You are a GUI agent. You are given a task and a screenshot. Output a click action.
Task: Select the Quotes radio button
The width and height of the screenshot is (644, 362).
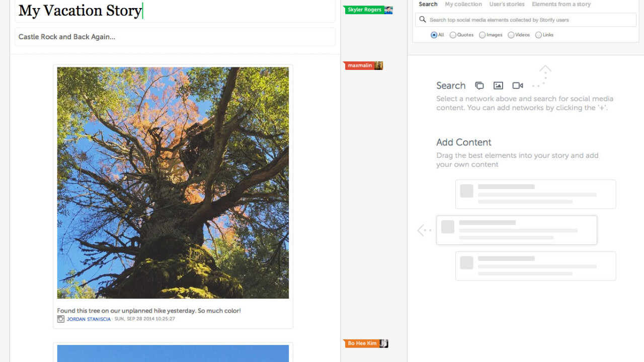coord(453,35)
